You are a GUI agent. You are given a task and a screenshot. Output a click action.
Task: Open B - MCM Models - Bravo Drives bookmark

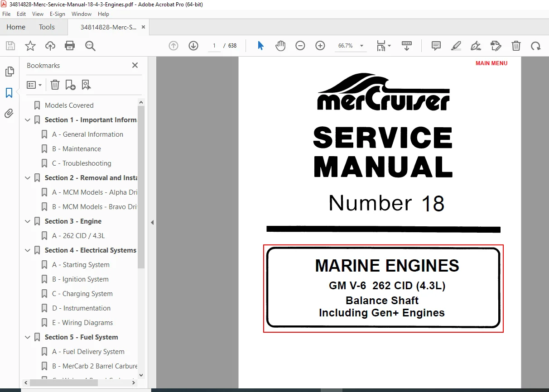95,207
